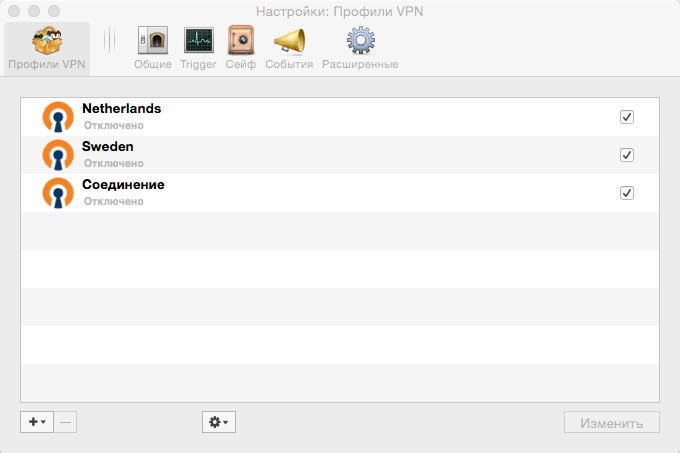The height and width of the screenshot is (453, 680).
Task: Open the Общие safe-door icon
Action: (153, 40)
